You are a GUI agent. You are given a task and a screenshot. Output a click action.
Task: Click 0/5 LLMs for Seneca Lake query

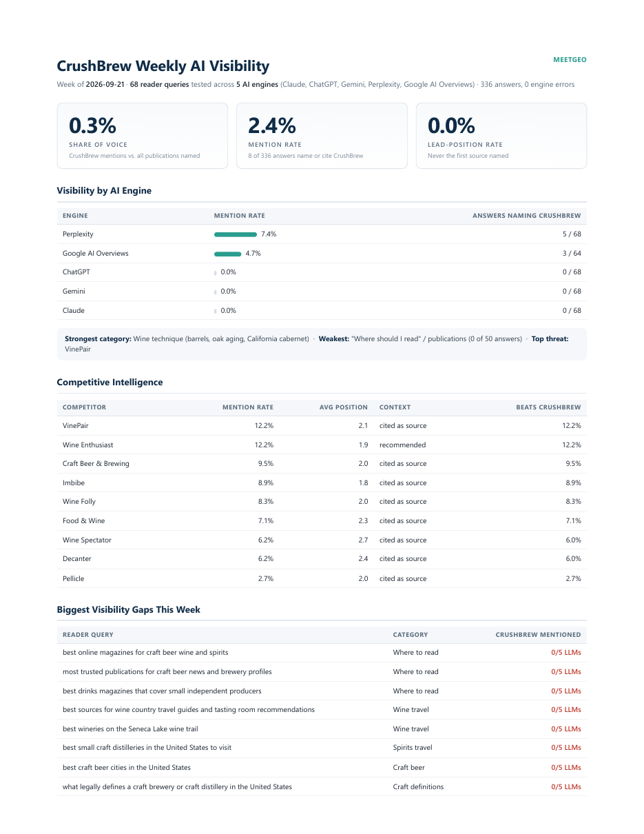(x=566, y=729)
